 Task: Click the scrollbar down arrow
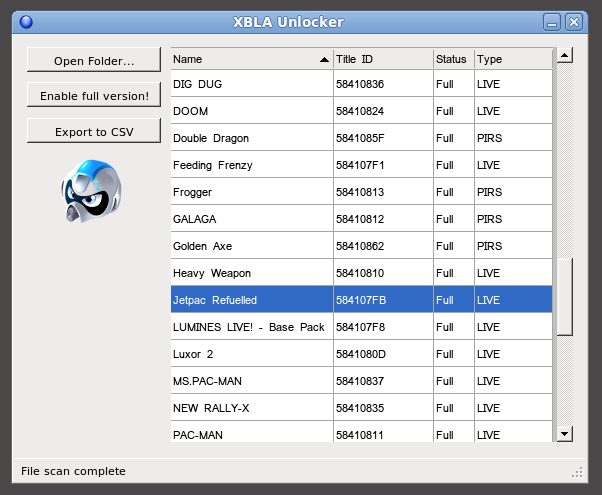pyautogui.click(x=564, y=434)
